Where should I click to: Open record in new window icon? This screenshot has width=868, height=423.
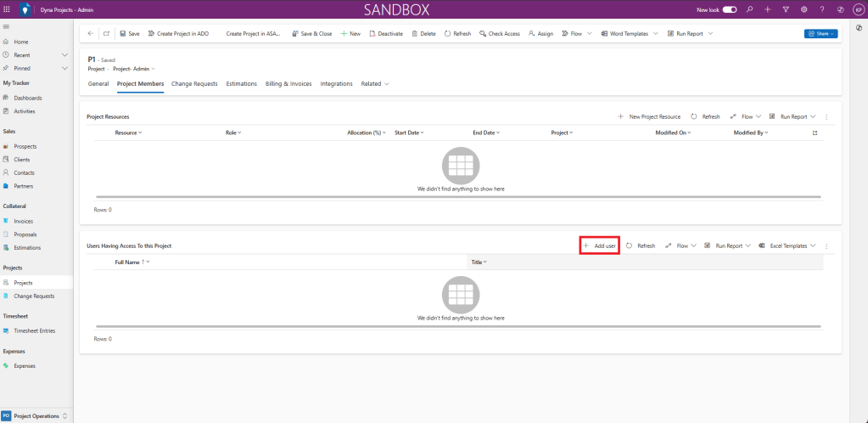click(107, 34)
